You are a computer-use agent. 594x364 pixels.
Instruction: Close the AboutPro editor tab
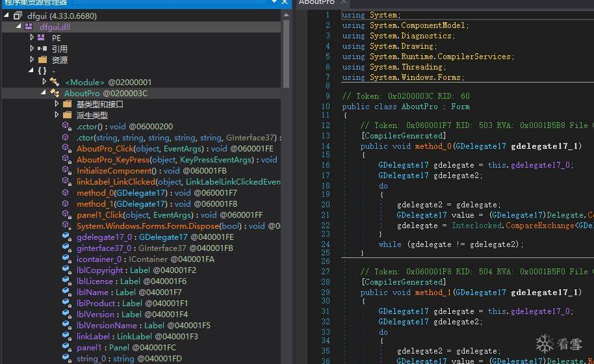343,2
